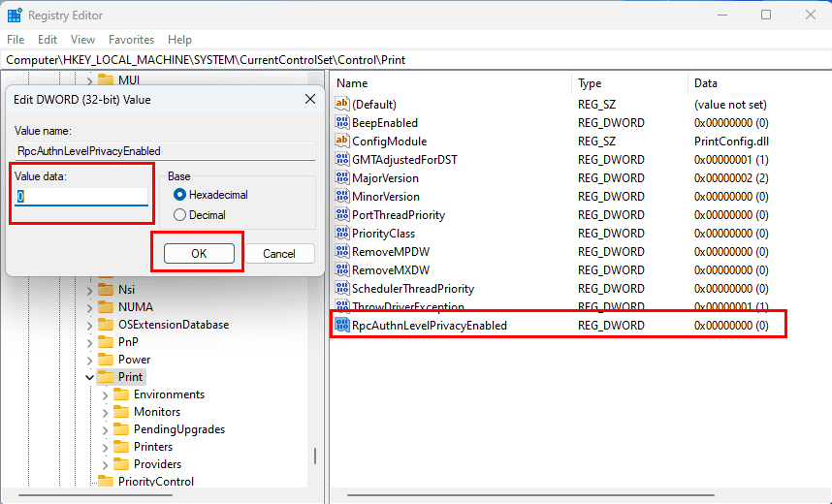Image resolution: width=832 pixels, height=504 pixels.
Task: Select the GMTAdjustedForDST value name
Action: tap(404, 159)
